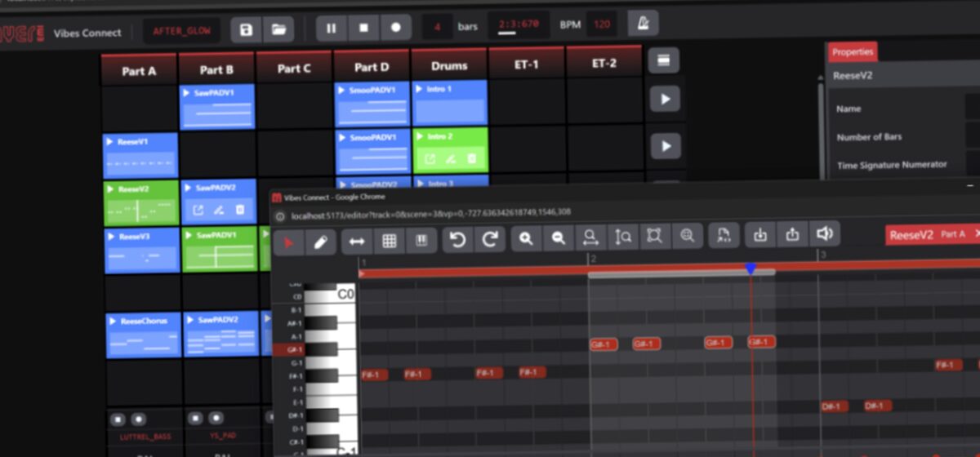980x457 pixels.
Task: Delete the Intro 2 clip
Action: 471,158
